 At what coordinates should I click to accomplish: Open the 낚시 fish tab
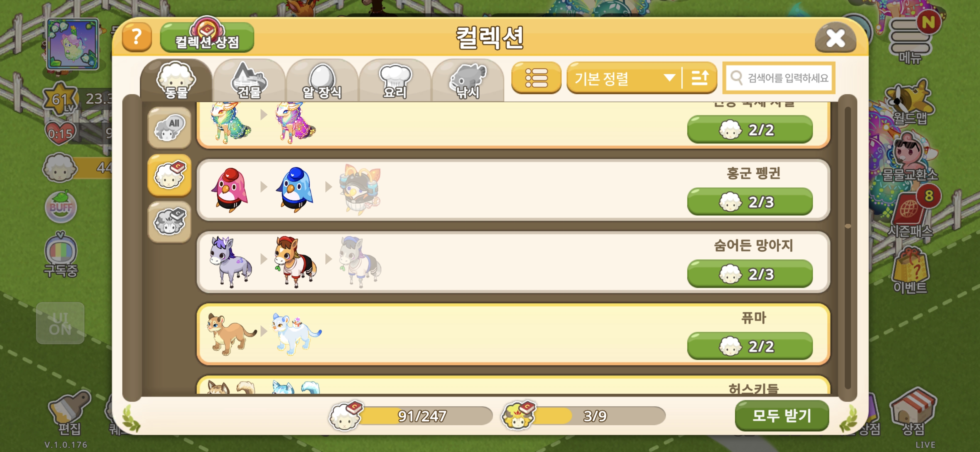click(468, 81)
